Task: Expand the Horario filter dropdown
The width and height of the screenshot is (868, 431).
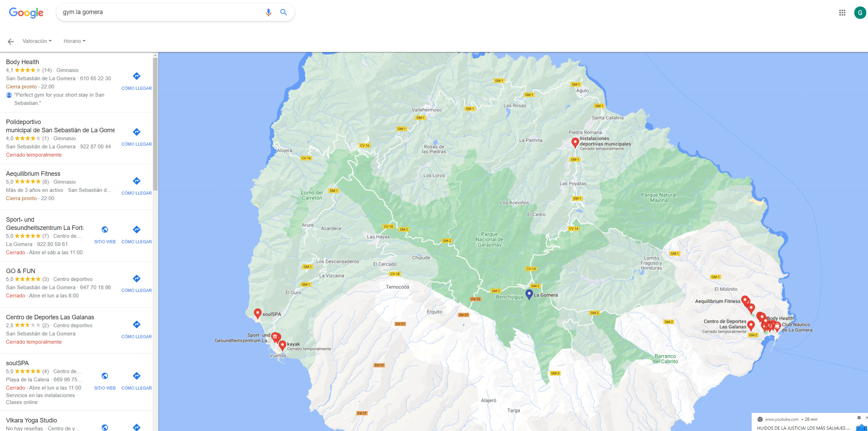Action: pyautogui.click(x=74, y=41)
